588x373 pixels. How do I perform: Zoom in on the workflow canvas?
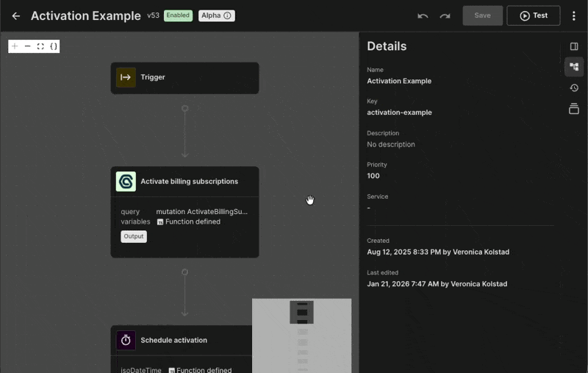tap(15, 46)
